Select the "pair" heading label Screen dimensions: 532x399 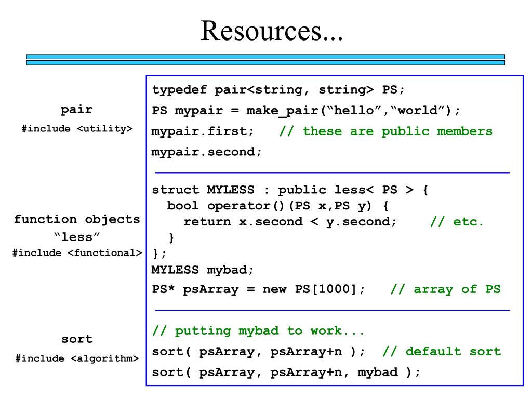(76, 110)
